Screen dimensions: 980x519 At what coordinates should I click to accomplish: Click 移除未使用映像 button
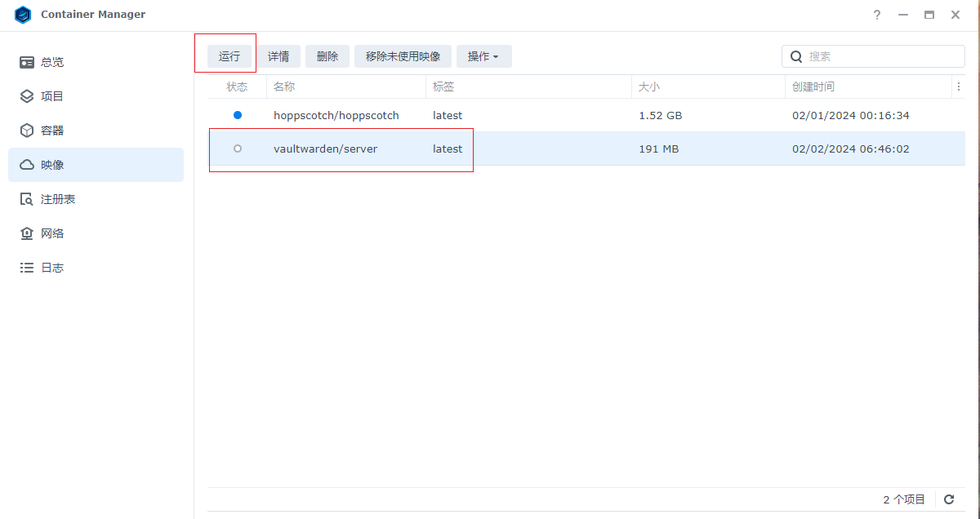[x=403, y=56]
